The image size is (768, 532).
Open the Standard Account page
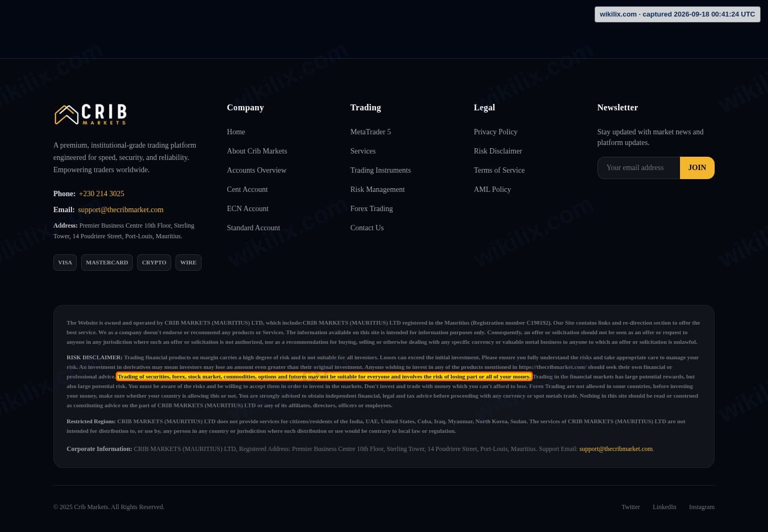[x=253, y=228]
